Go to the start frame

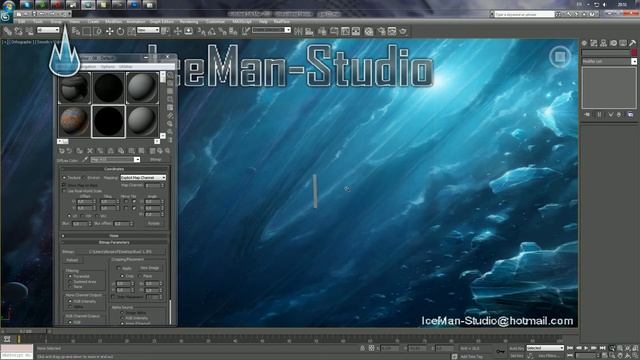pyautogui.click(x=570, y=348)
